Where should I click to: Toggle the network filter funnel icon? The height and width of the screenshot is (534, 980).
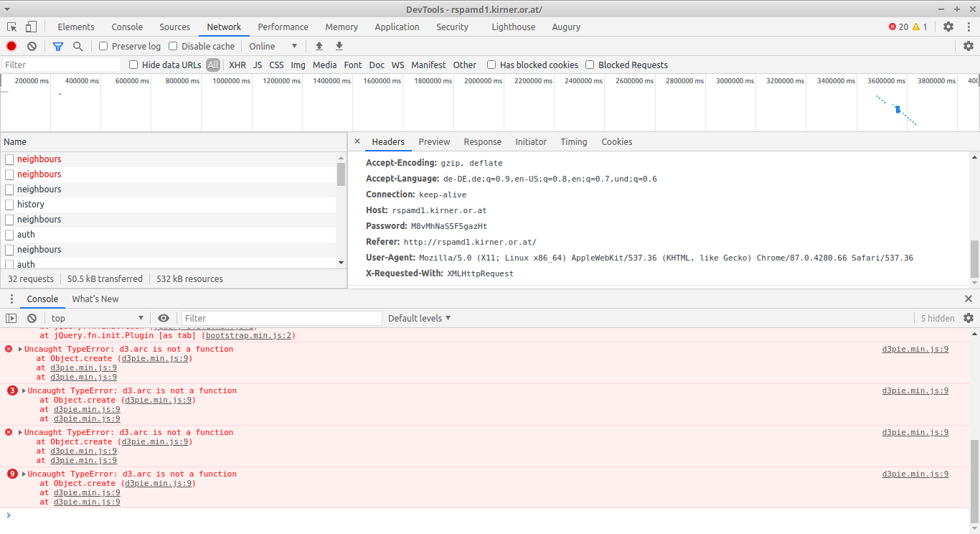tap(58, 46)
